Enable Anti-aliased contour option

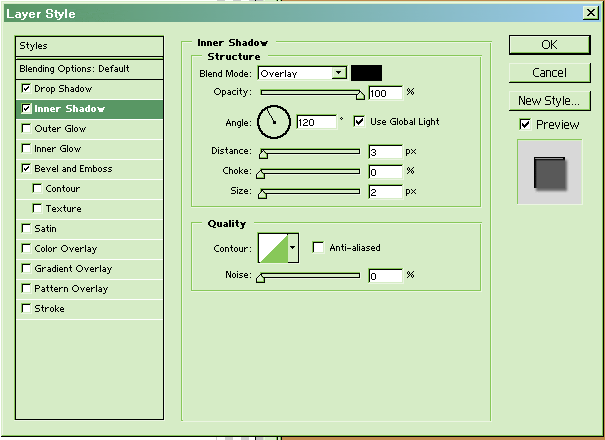[318, 248]
